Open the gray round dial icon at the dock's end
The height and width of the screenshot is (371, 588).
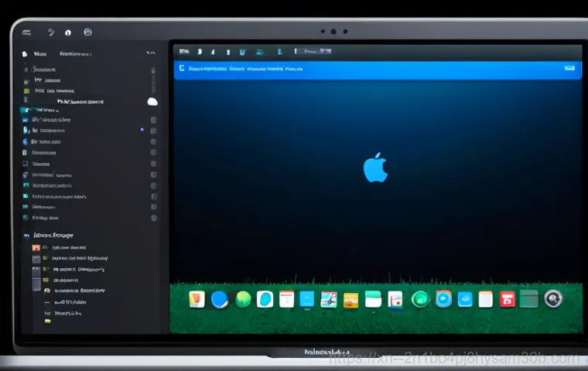click(553, 299)
